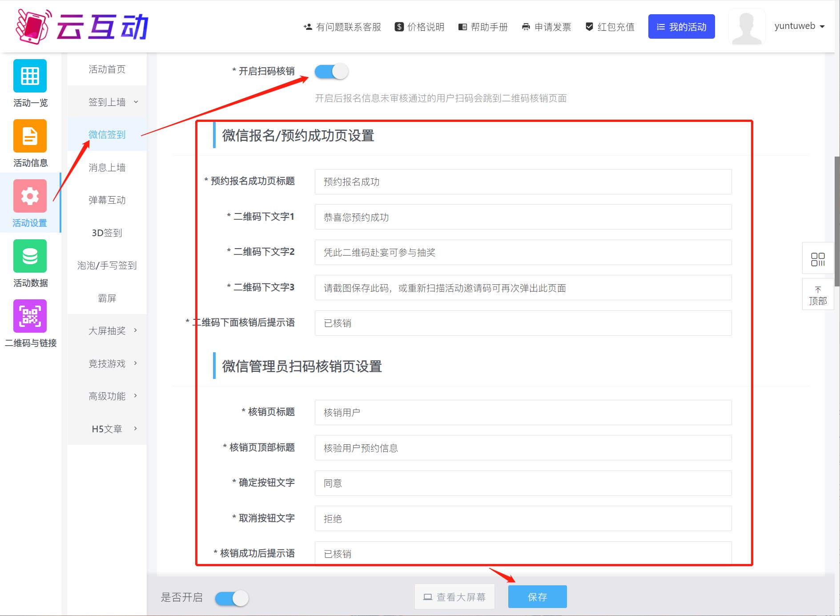Go to 消息上墙 in the side menu

click(x=107, y=168)
